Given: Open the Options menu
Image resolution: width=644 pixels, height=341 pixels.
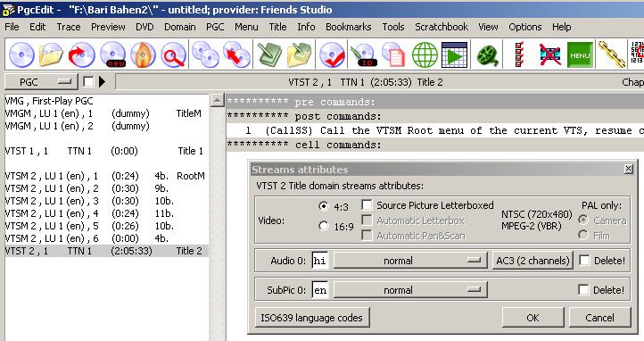Looking at the screenshot, I should pyautogui.click(x=524, y=27).
